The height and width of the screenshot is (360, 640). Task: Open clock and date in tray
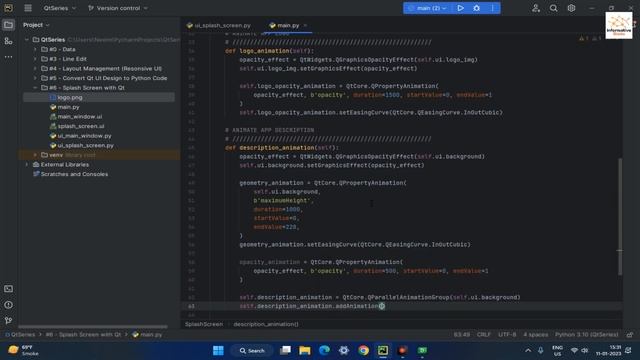coord(608,350)
